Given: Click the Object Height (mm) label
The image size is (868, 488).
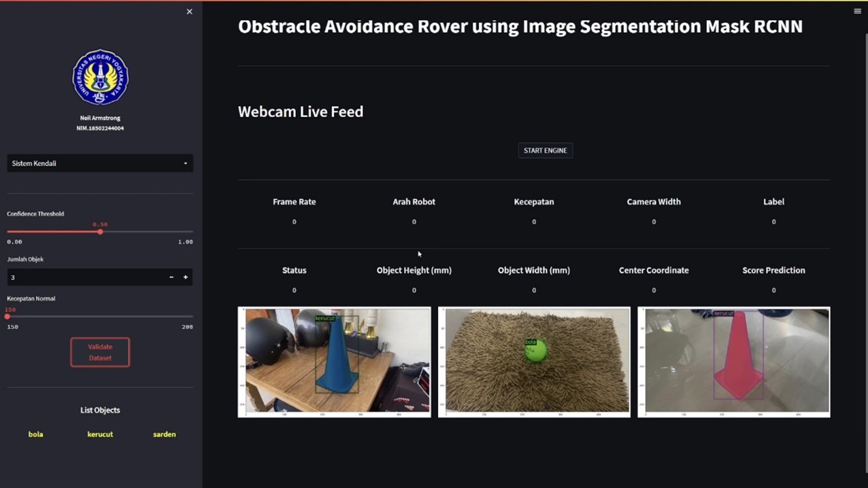Looking at the screenshot, I should (414, 271).
